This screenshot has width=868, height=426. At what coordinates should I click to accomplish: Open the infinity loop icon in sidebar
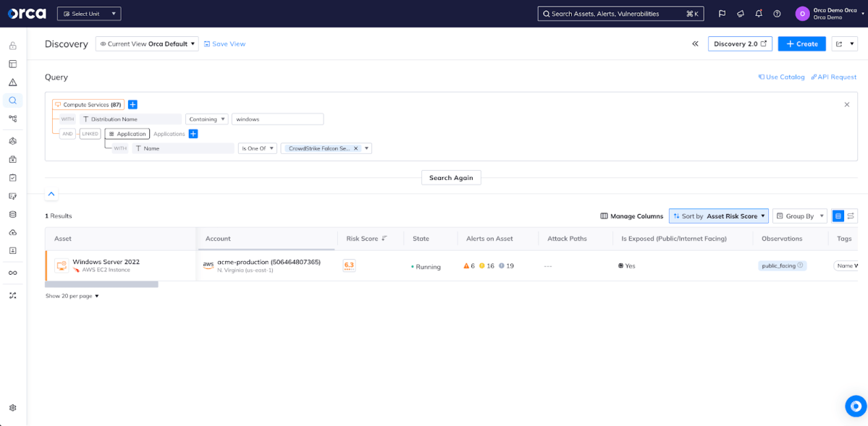point(13,273)
